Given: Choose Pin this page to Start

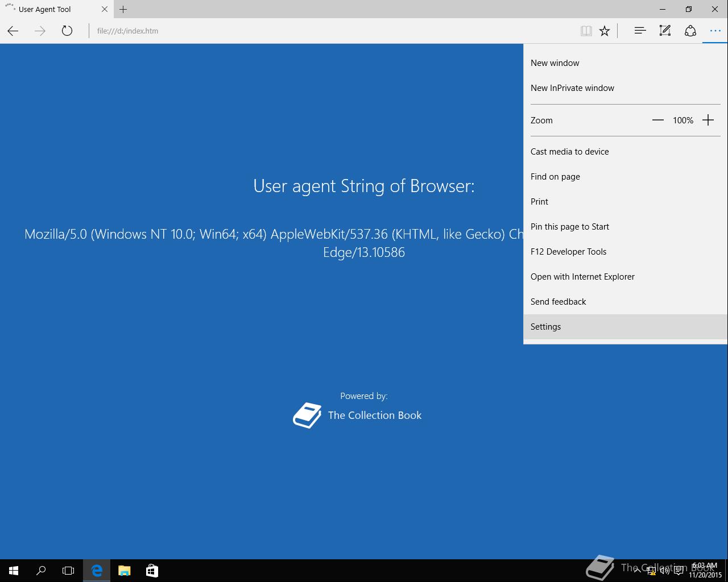Looking at the screenshot, I should [626, 227].
